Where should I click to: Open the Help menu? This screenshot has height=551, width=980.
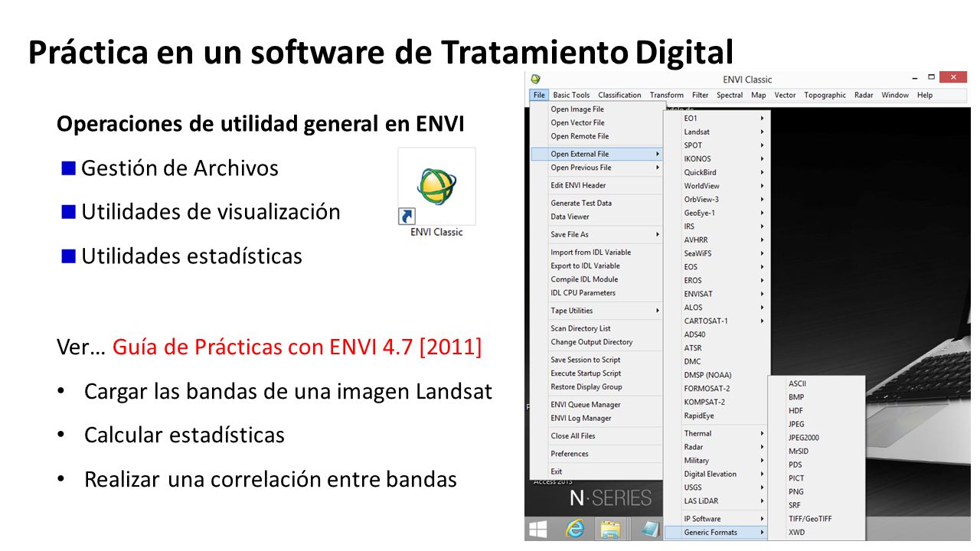pos(925,95)
